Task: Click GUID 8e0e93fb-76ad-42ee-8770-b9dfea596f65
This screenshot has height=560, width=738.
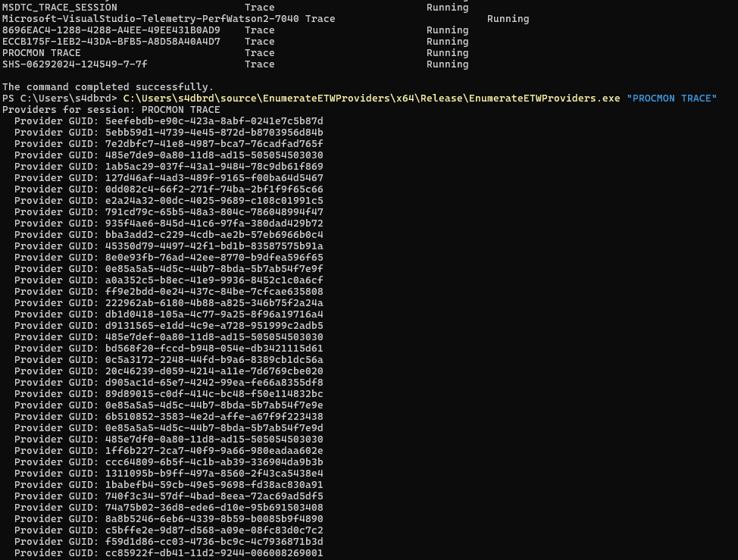Action: point(214,258)
